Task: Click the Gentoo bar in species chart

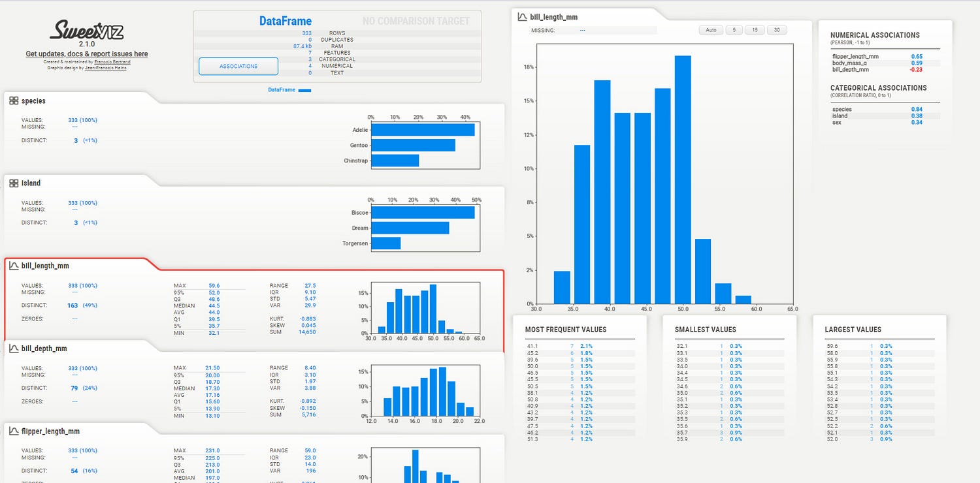Action: (413, 145)
